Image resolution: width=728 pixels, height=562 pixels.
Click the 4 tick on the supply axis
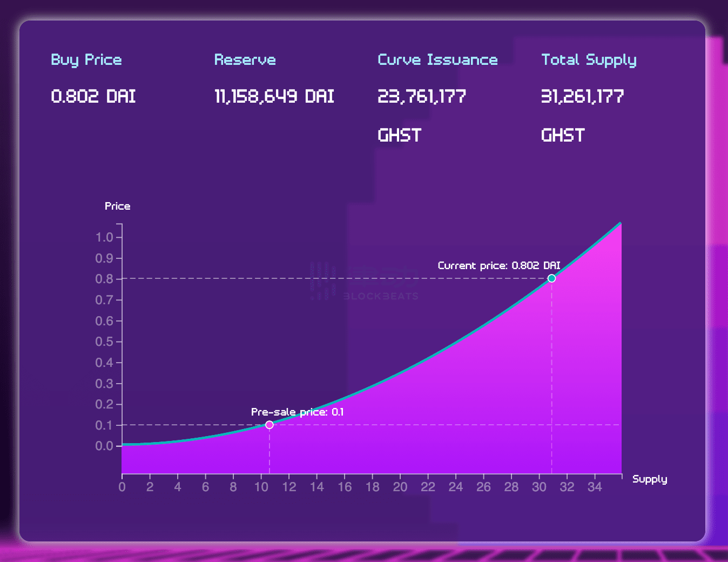point(178,487)
